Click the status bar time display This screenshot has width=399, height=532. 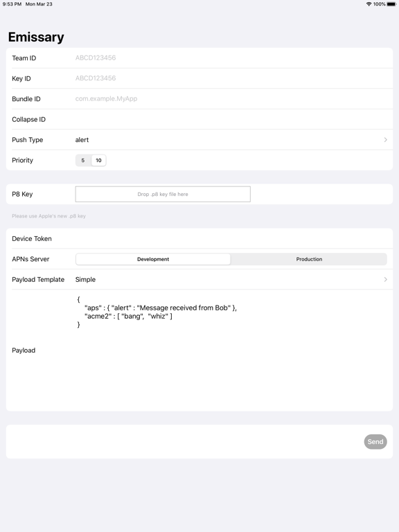click(12, 4)
